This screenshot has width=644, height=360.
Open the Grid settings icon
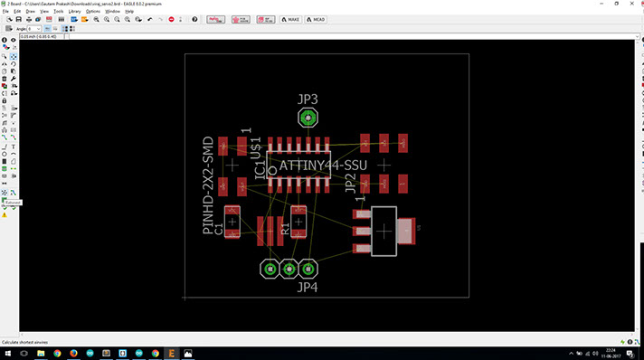coord(8,28)
